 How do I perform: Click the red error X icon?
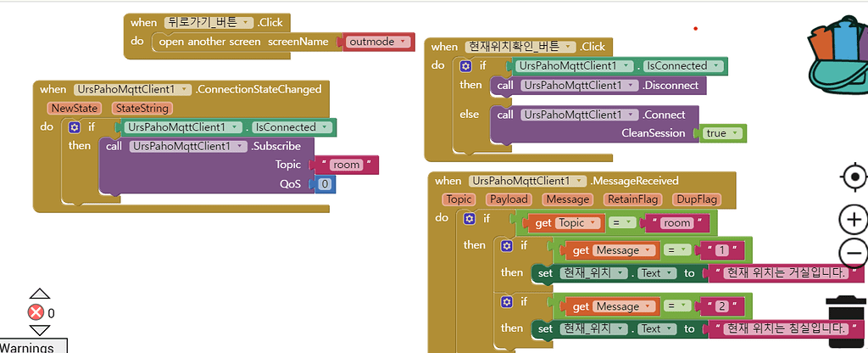(x=36, y=312)
